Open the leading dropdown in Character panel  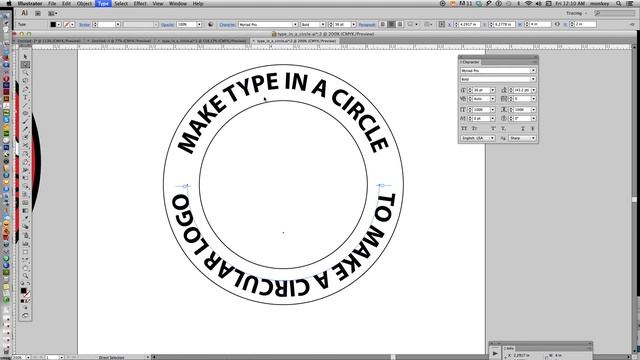(533, 90)
